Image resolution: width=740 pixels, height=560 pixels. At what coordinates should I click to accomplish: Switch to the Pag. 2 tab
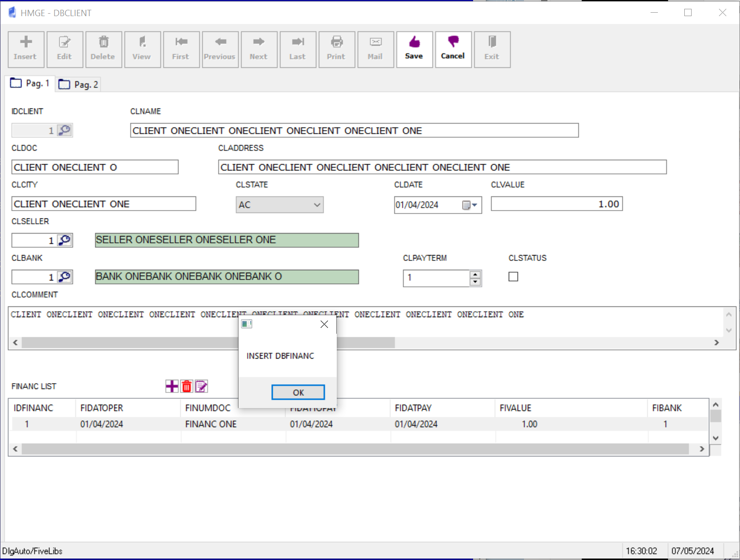coord(79,85)
